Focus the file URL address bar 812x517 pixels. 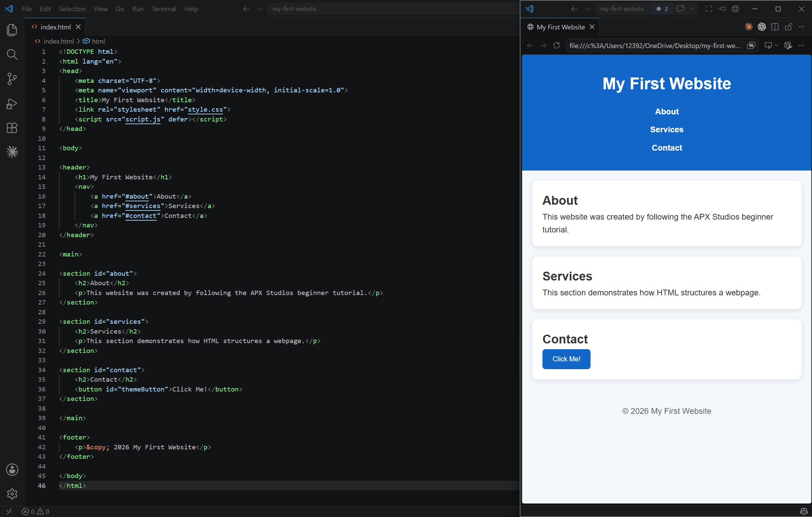655,45
